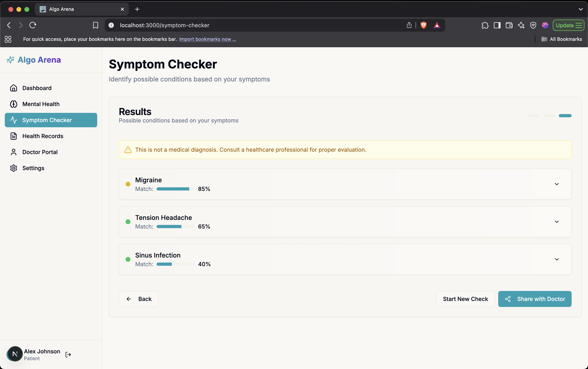
Task: Click the Brave Shields lion icon
Action: tap(423, 25)
